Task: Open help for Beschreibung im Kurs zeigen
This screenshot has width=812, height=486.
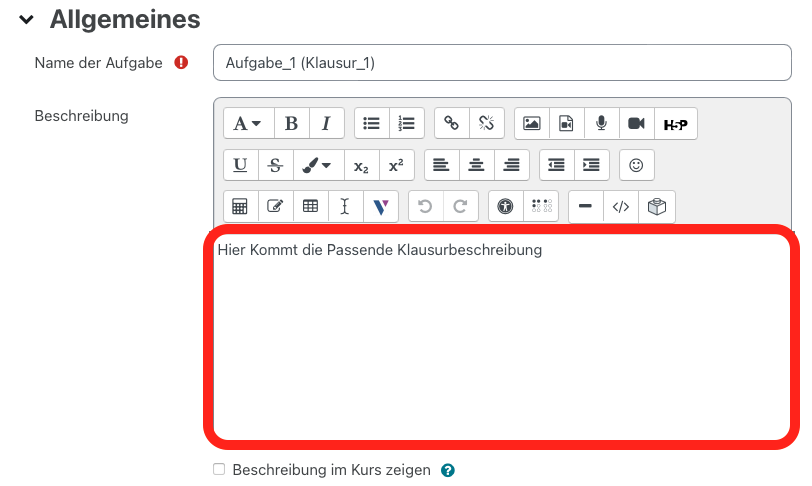Action: coord(448,470)
